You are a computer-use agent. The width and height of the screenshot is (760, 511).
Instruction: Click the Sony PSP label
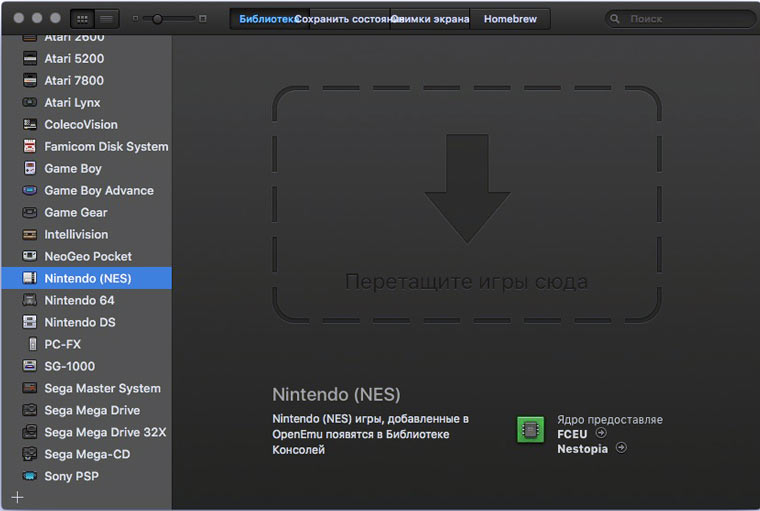click(71, 476)
